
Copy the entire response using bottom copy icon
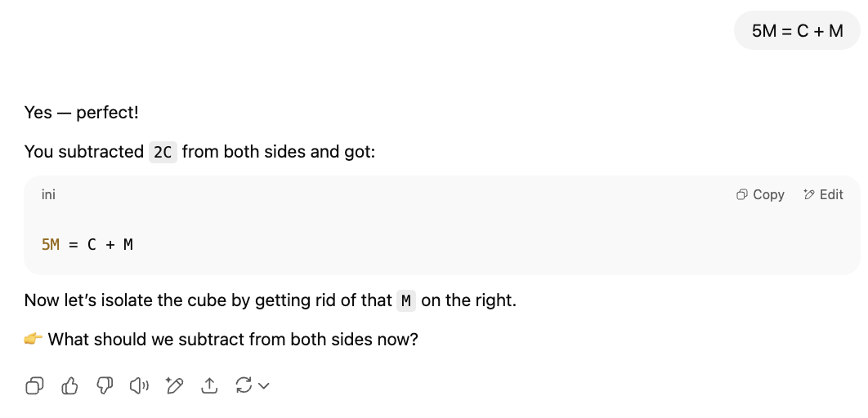[34, 385]
